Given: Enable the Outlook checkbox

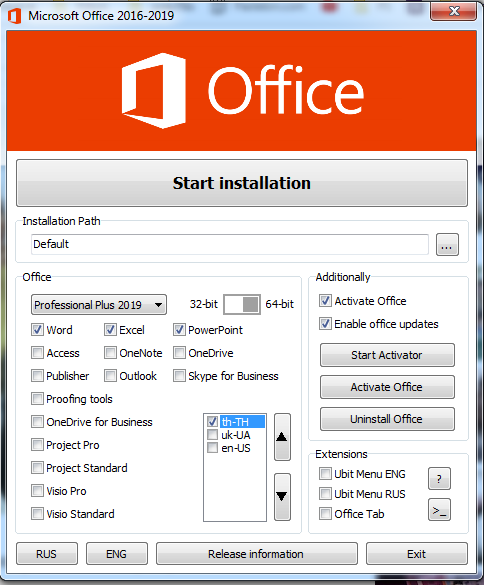Looking at the screenshot, I should tap(110, 376).
